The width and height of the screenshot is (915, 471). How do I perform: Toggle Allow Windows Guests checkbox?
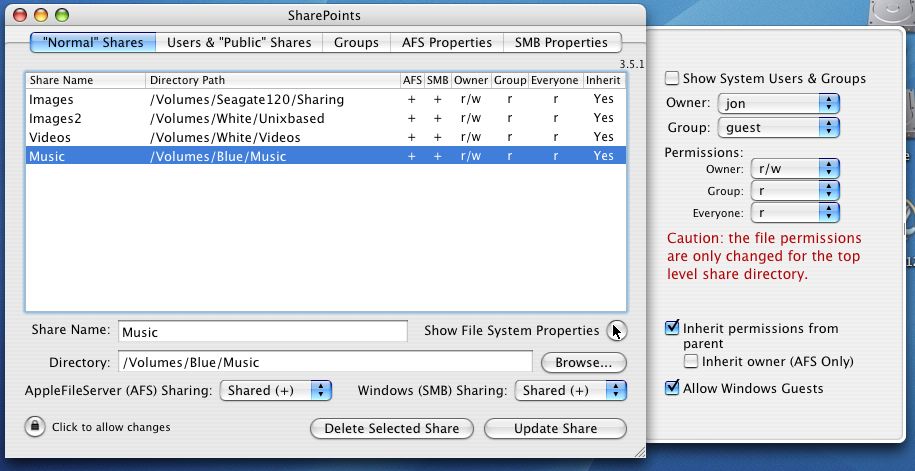click(672, 388)
